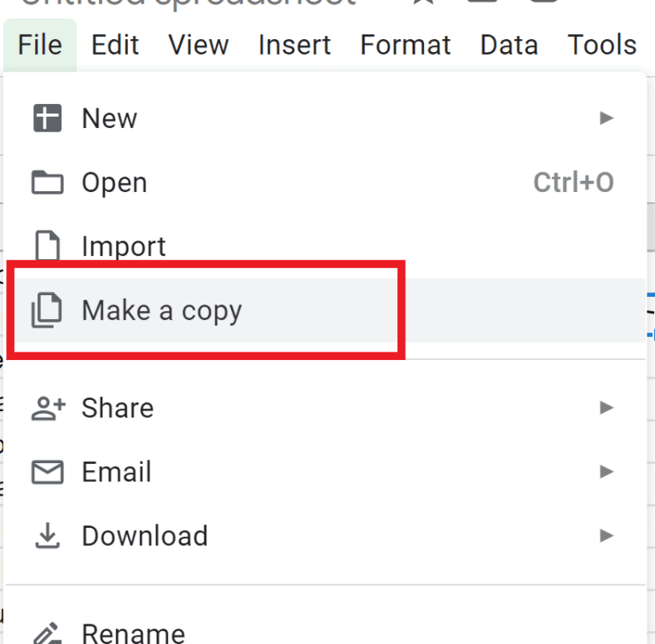The image size is (655, 644).
Task: Click the New spreadsheet grid icon
Action: click(47, 119)
